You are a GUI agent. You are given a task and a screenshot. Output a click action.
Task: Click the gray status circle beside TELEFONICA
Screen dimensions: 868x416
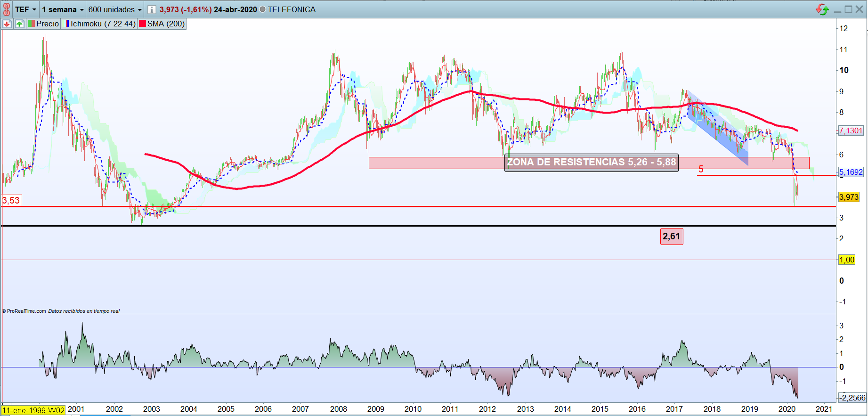click(x=262, y=9)
